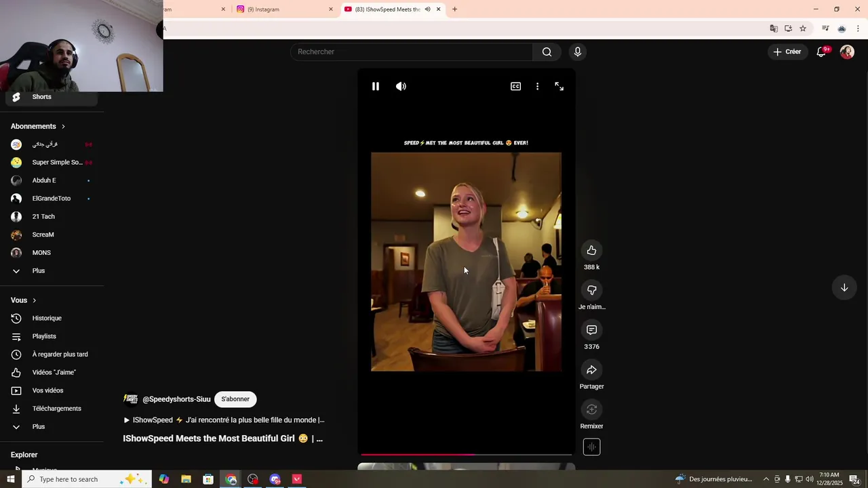Go to the next Short with down arrow
The width and height of the screenshot is (868, 488).
[x=844, y=287]
